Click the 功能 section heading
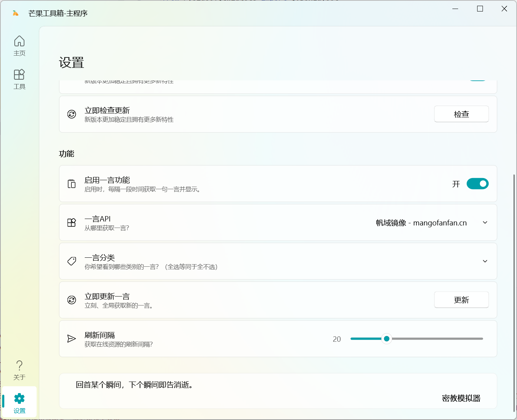Viewport: 517px width, 420px height. [x=67, y=154]
